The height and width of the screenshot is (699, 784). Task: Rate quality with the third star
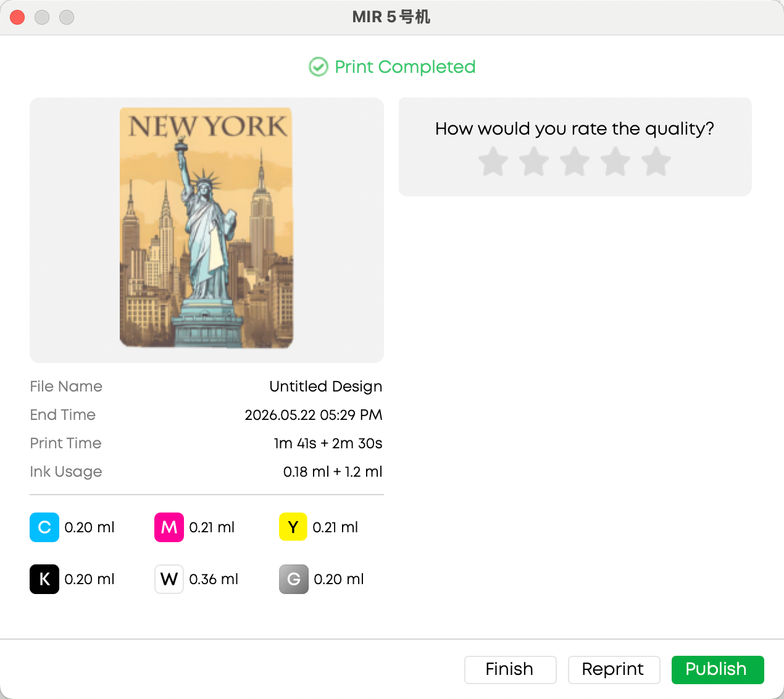[x=575, y=162]
